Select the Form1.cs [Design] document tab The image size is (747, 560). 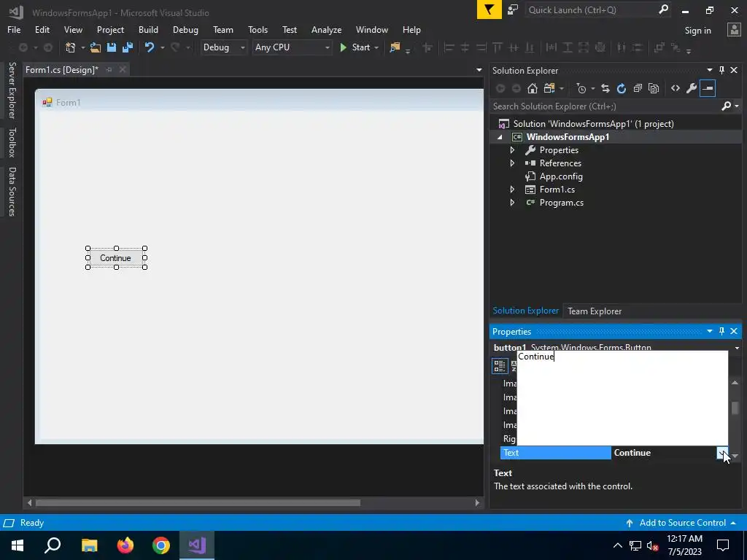[61, 70]
